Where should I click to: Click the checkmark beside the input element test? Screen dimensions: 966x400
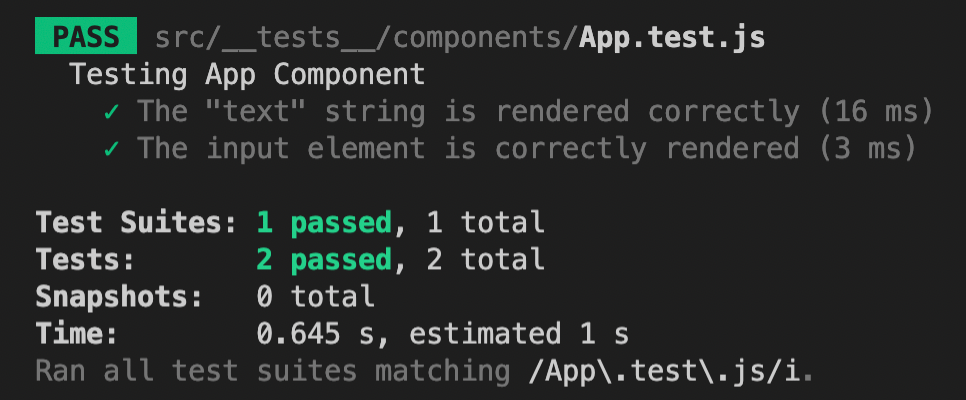112,149
